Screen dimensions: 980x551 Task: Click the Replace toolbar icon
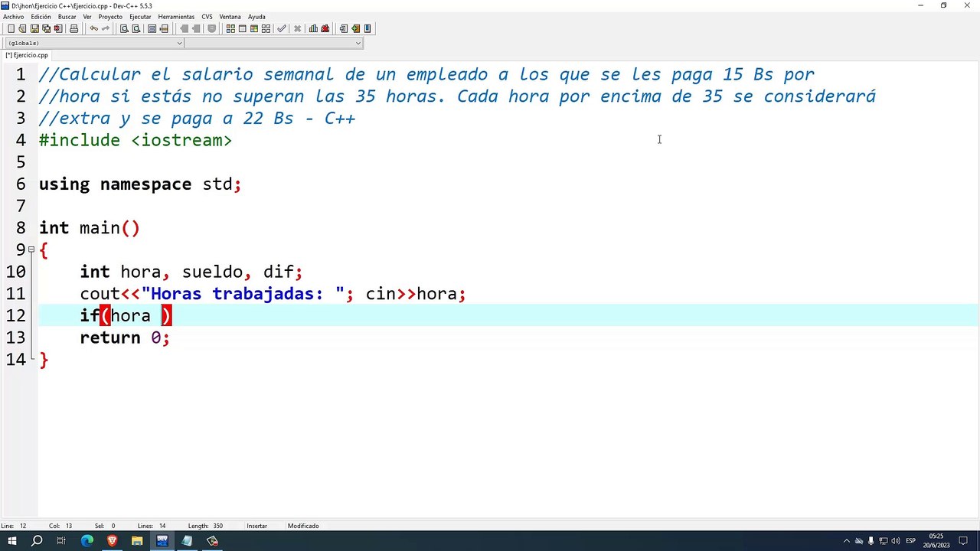tap(136, 28)
